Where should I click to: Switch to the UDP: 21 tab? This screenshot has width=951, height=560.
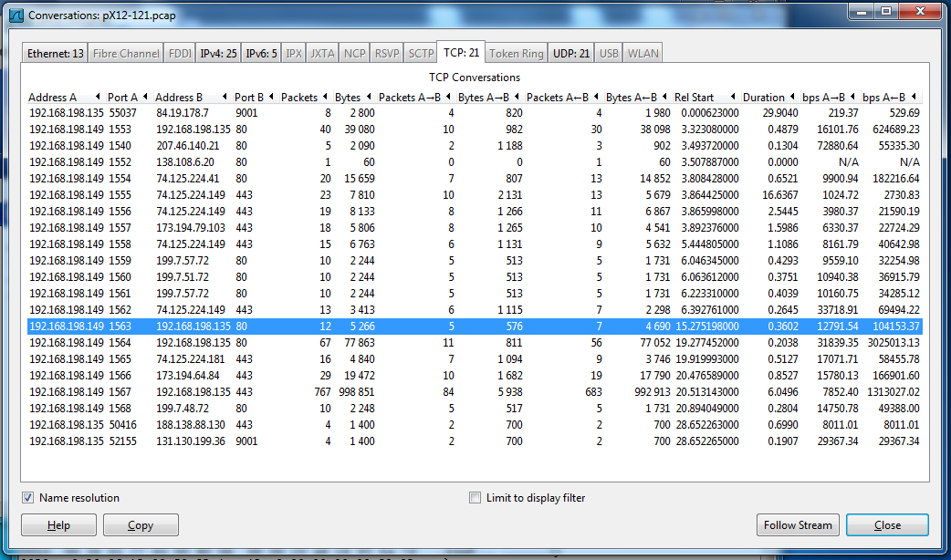click(571, 54)
